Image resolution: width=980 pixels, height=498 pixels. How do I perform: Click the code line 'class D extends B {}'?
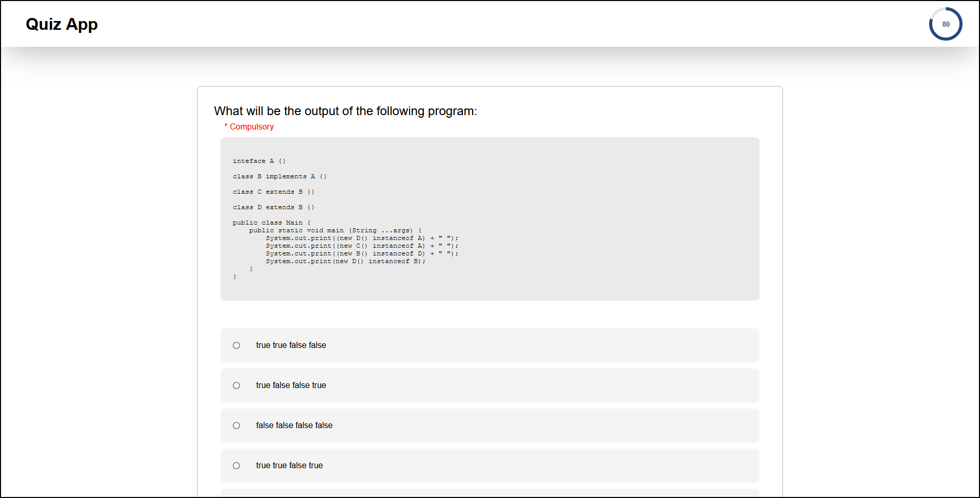click(273, 207)
